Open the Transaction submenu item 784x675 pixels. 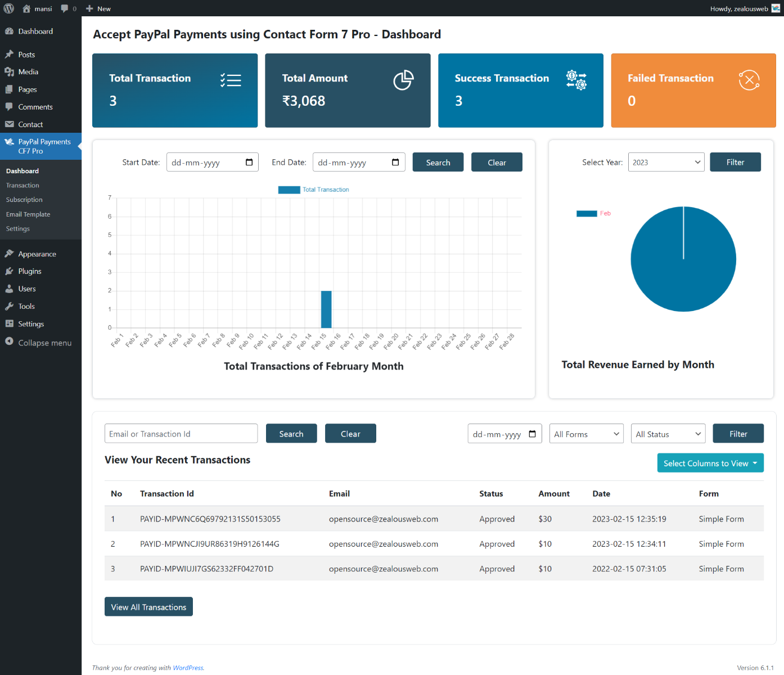[22, 186]
